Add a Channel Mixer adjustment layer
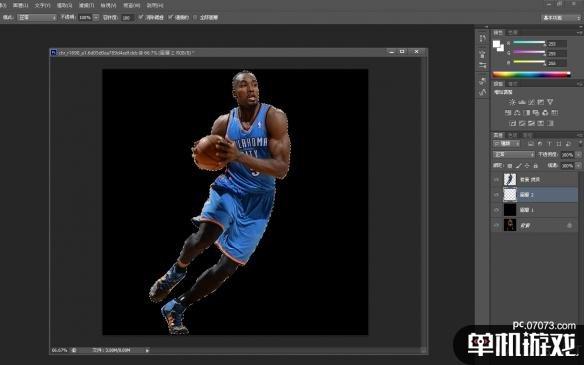Viewport: 584px width, 365px height. click(545, 113)
